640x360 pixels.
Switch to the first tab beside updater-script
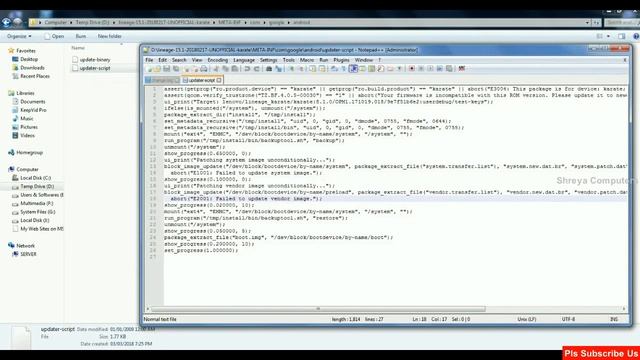[x=162, y=80]
